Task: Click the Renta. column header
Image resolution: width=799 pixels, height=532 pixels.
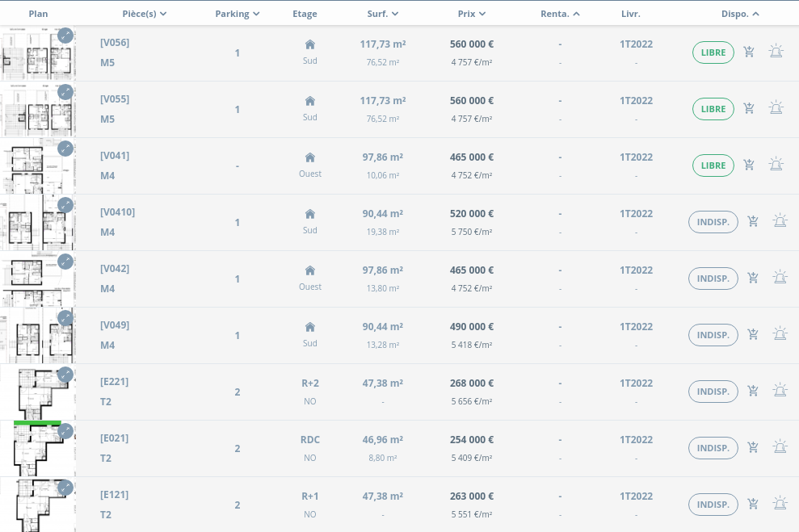Action: [560, 14]
